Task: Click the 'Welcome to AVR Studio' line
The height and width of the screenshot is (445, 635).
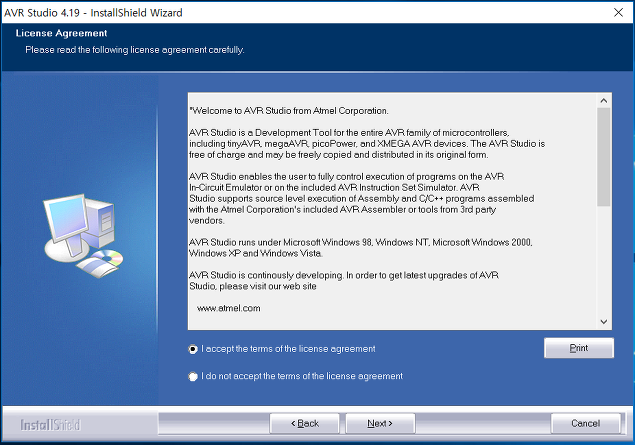Action: 289,111
